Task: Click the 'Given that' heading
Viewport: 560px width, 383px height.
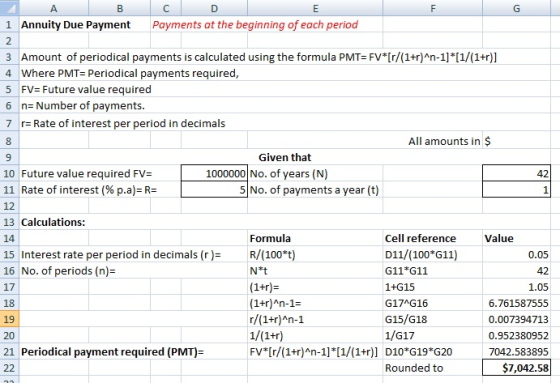Action: [x=285, y=157]
